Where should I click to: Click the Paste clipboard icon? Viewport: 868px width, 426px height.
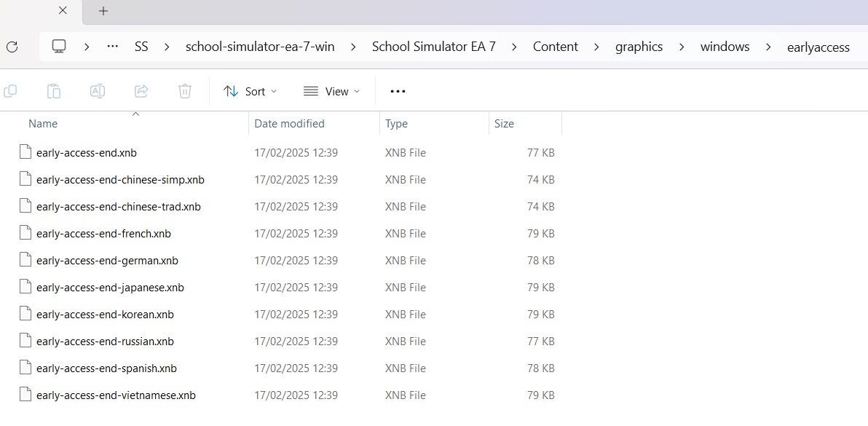(x=54, y=91)
